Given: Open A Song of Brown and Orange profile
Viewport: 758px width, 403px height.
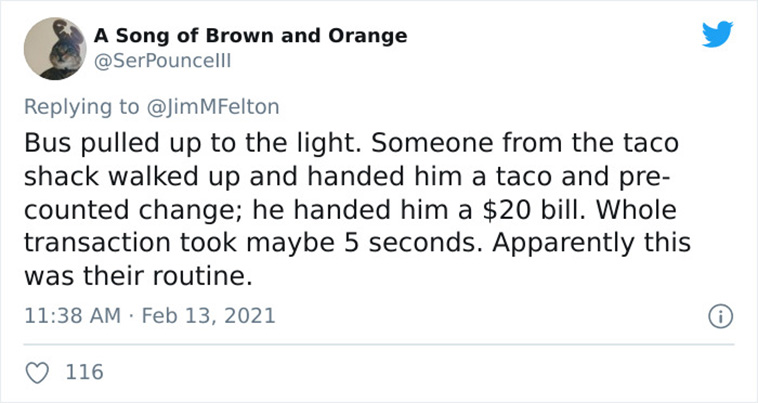Looking at the screenshot, I should click(x=250, y=35).
